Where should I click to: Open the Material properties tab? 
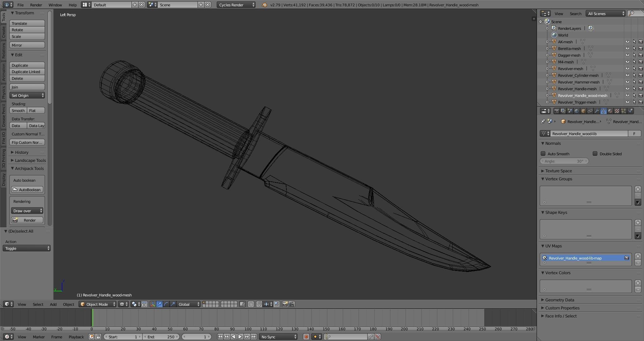tap(610, 111)
